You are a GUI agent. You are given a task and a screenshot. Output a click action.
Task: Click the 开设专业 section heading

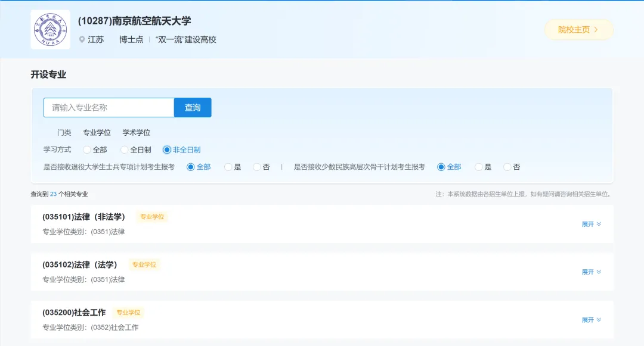[48, 74]
